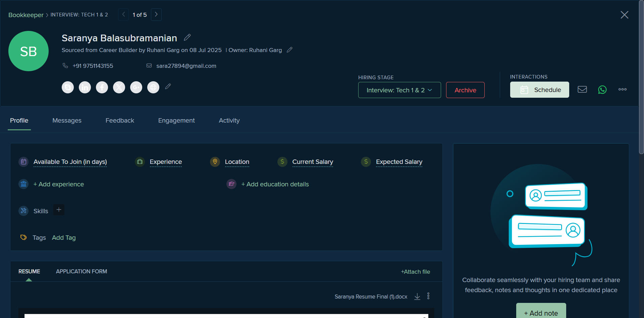Open WhatsApp interaction icon
This screenshot has height=318, width=644.
pos(602,90)
